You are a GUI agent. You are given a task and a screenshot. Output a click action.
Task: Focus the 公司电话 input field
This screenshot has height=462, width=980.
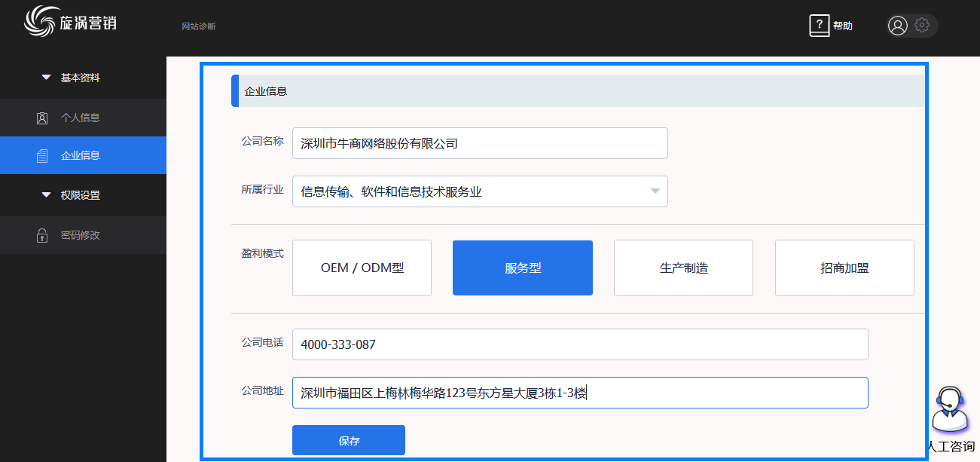point(580,344)
